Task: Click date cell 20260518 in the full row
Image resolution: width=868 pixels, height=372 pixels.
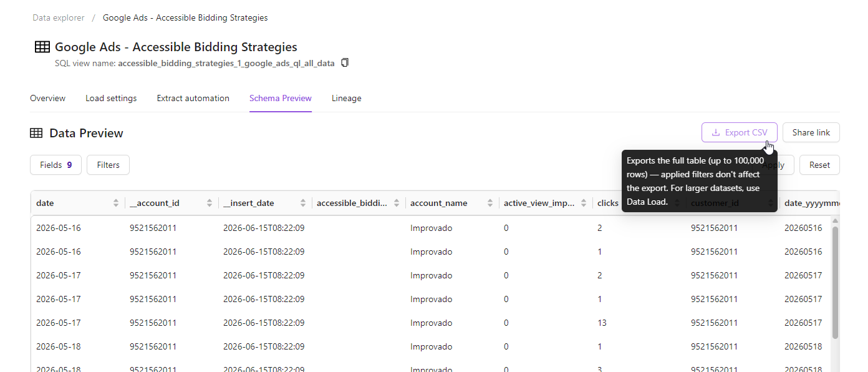Action: [803, 346]
